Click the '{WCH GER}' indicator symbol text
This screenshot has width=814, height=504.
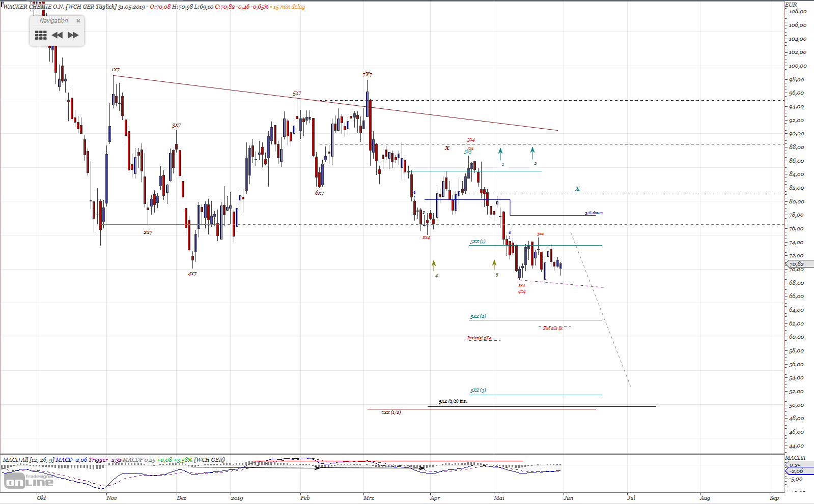[x=209, y=460]
